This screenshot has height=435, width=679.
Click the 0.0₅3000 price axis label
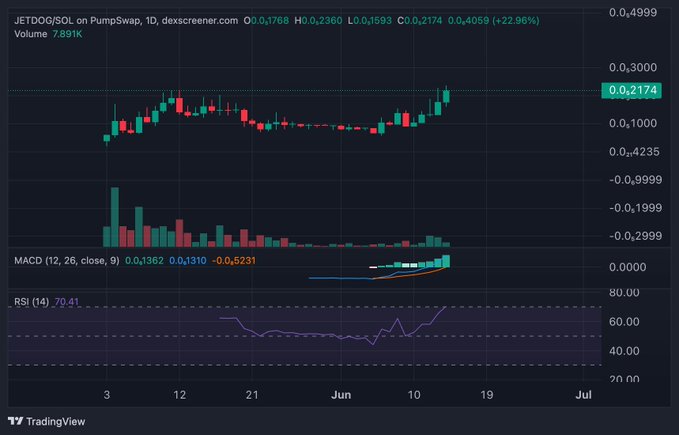633,68
